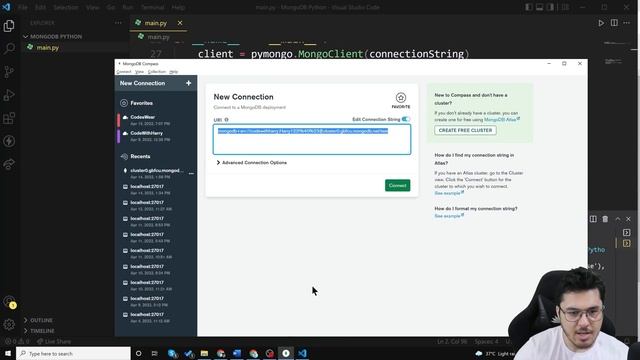This screenshot has height=360, width=640.
Task: Click the kill terminal trash icon in VS Code
Action: pos(605,219)
